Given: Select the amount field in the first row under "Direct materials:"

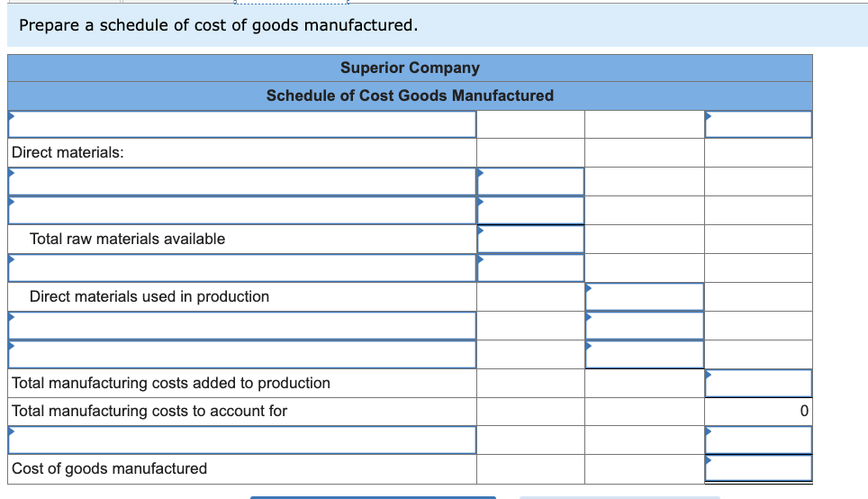Looking at the screenshot, I should click(x=530, y=182).
